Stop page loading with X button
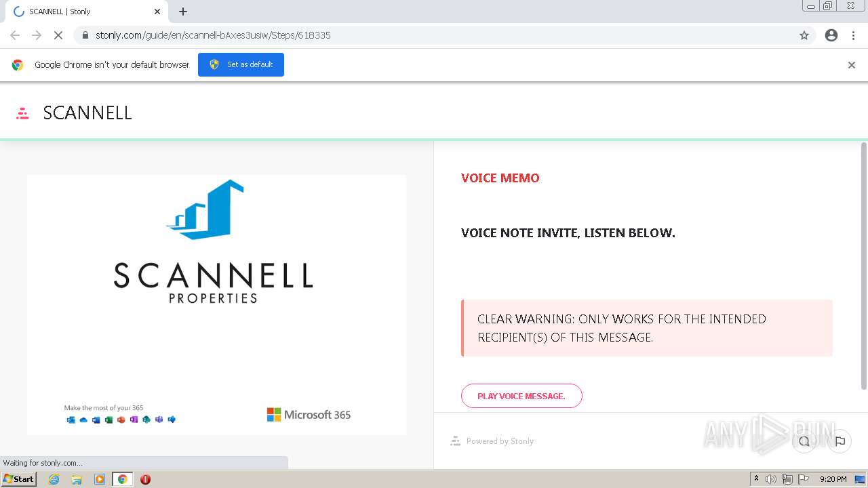 coord(58,35)
